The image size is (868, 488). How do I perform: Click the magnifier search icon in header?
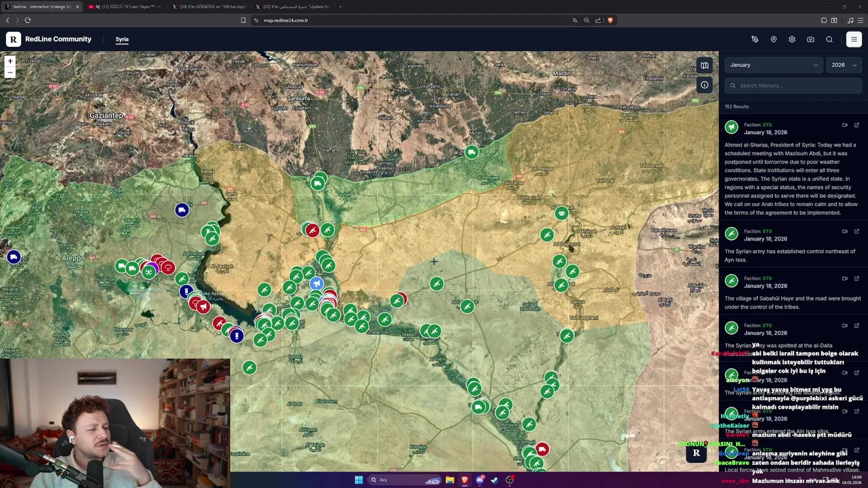click(x=829, y=39)
